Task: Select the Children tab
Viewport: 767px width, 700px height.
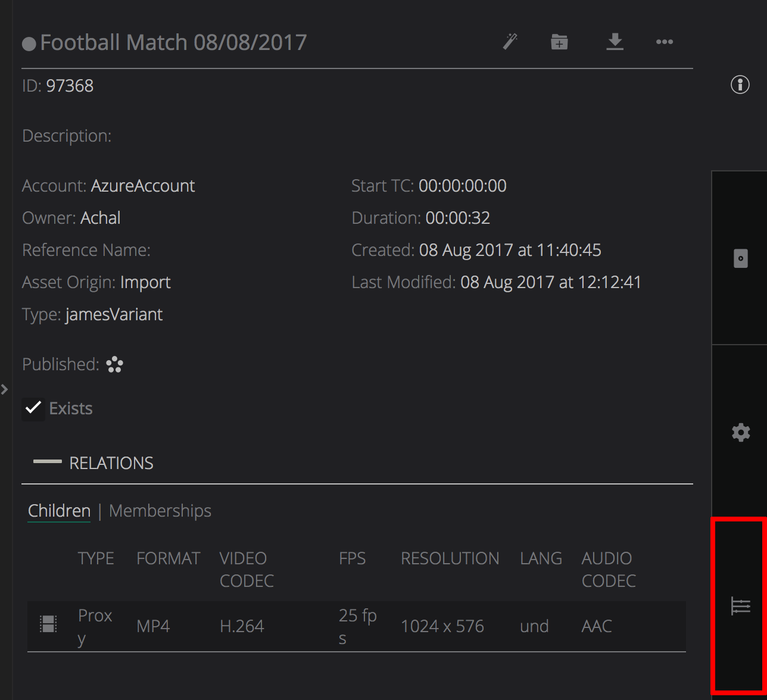Action: [59, 511]
